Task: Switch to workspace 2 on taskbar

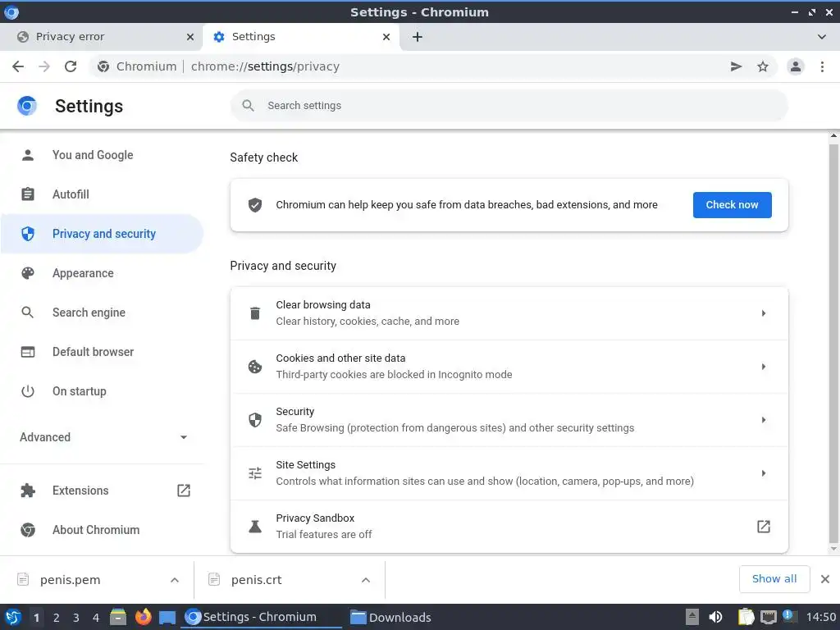Action: [x=57, y=618]
